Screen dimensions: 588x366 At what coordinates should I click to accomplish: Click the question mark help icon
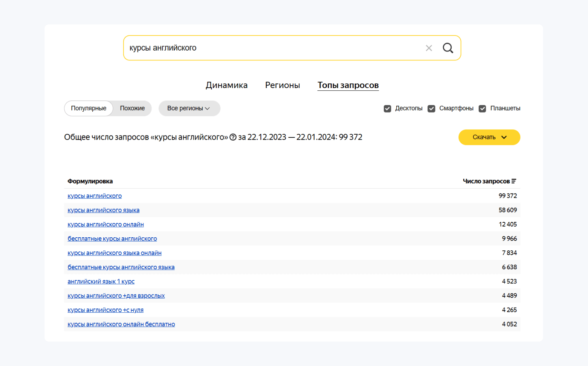click(x=233, y=137)
